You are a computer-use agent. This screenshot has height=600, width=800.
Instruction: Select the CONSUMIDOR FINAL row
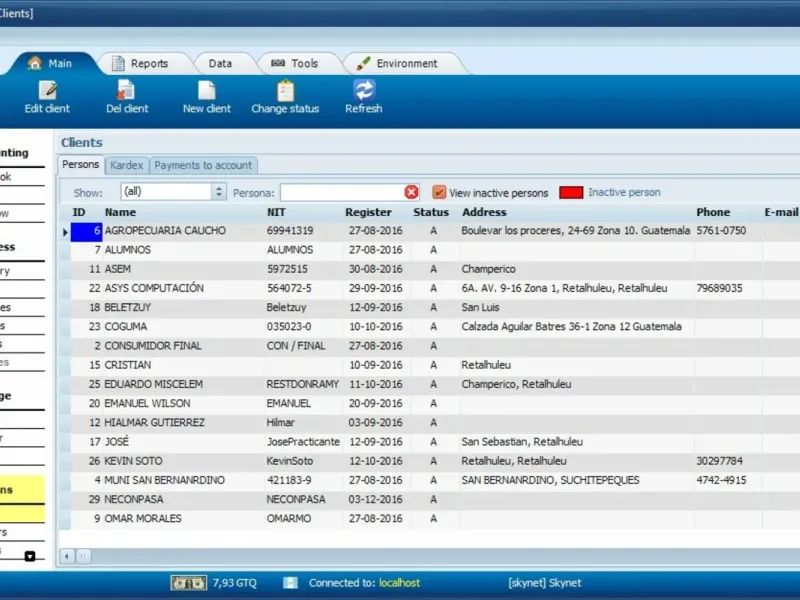click(429, 346)
